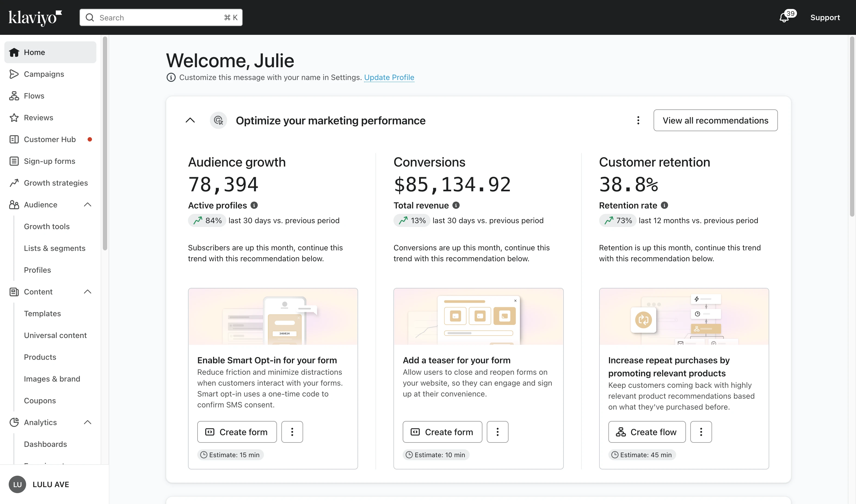
Task: Open more options for Smart Opt-in card
Action: (x=292, y=432)
